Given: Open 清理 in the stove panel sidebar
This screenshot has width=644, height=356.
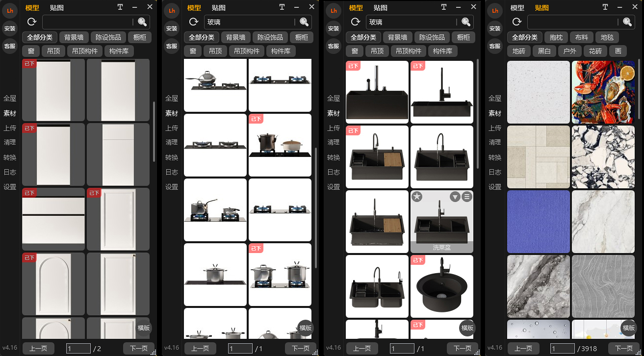Looking at the screenshot, I should pyautogui.click(x=172, y=142).
